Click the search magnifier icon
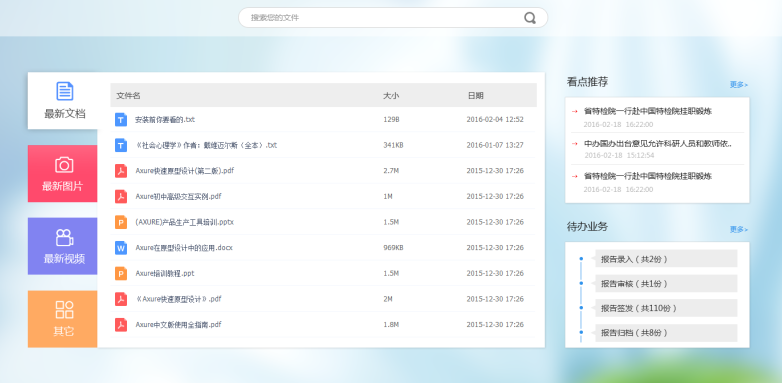The height and width of the screenshot is (383, 782). (530, 18)
